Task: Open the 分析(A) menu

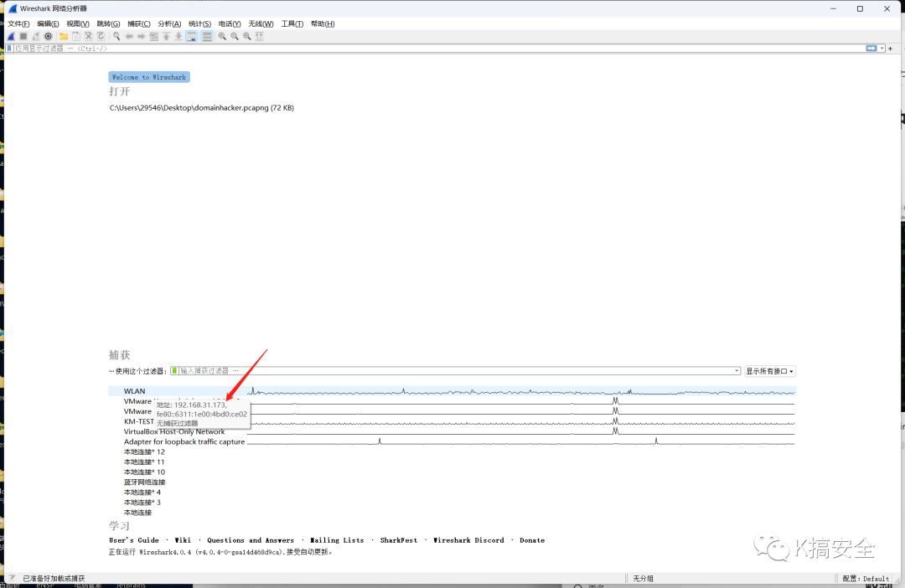Action: [169, 23]
